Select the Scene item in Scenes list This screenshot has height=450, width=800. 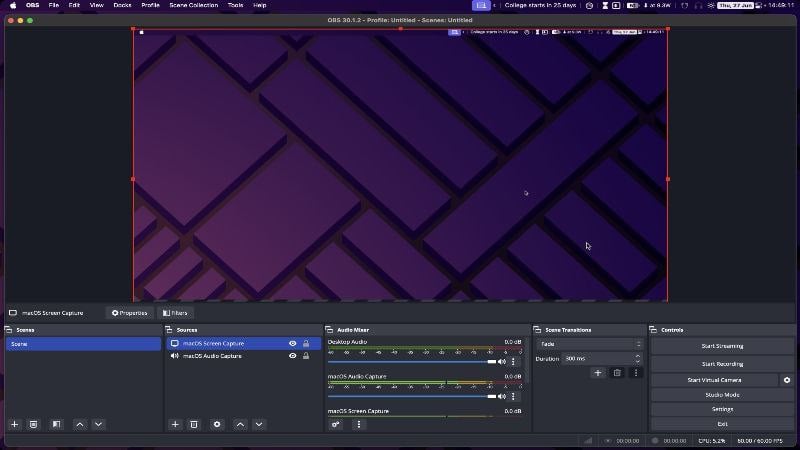click(x=84, y=344)
